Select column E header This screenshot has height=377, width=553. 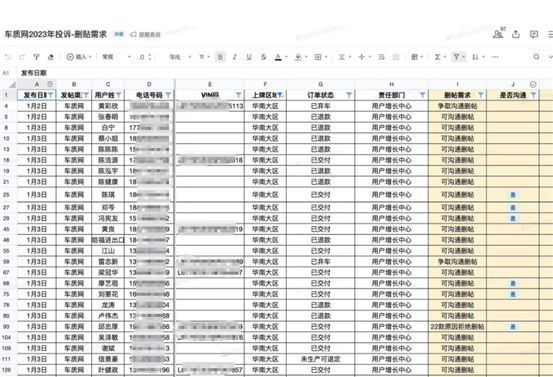click(x=210, y=84)
